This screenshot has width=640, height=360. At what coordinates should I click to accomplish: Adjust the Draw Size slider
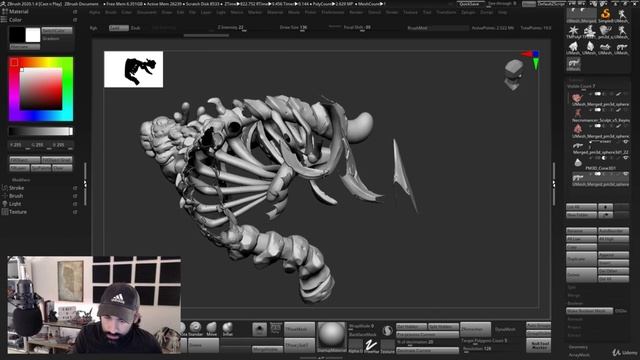tap(293, 28)
